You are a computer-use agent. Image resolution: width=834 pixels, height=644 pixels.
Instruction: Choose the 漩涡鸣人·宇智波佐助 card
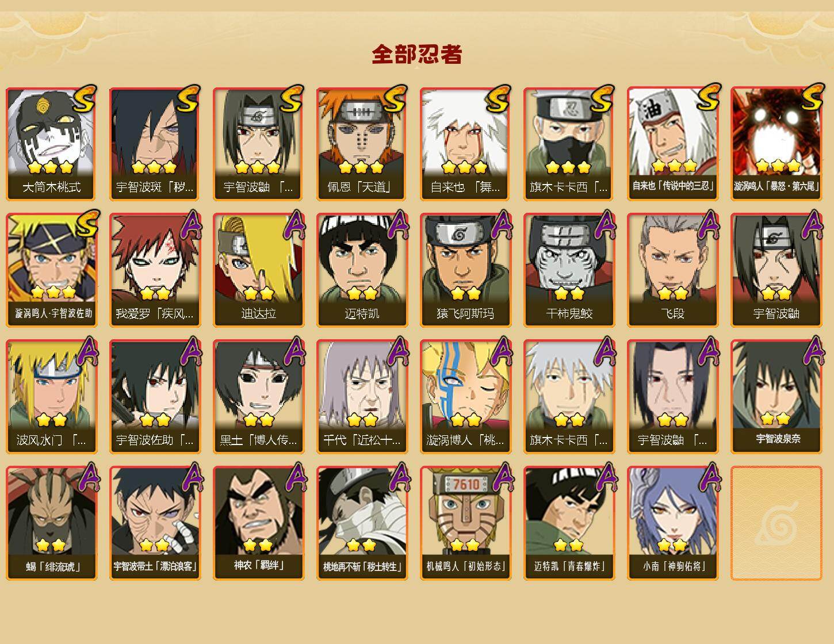52,270
